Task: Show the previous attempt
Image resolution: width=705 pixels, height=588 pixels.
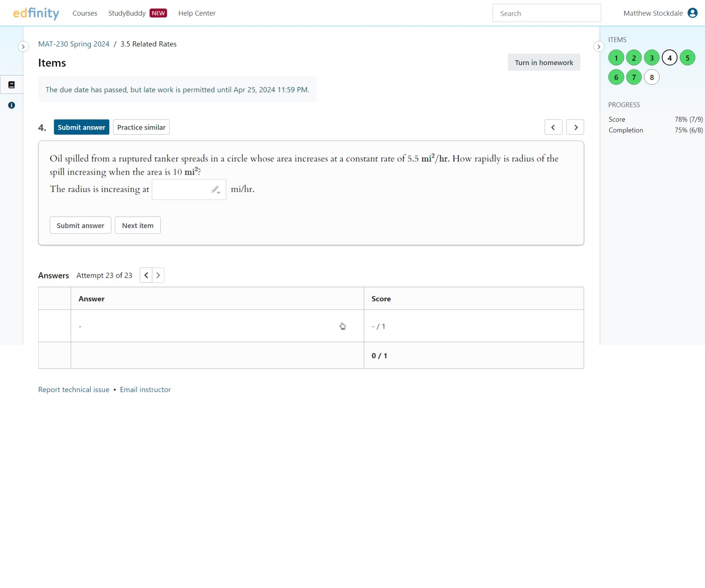Action: coord(146,275)
